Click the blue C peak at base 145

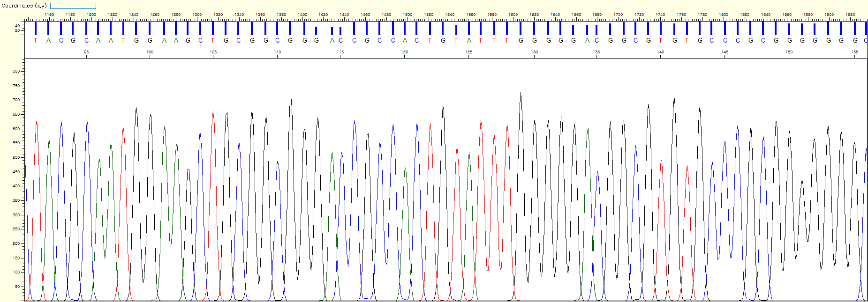pyautogui.click(x=725, y=142)
